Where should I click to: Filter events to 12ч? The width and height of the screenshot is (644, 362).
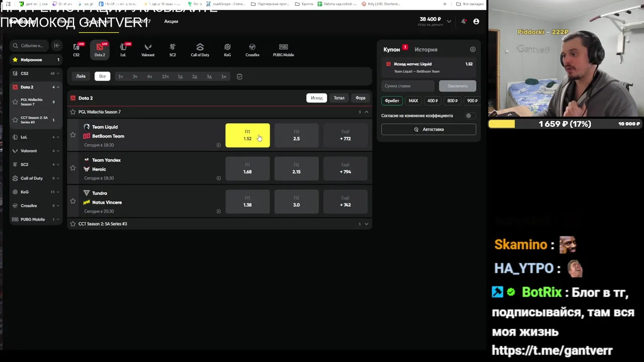[165, 76]
